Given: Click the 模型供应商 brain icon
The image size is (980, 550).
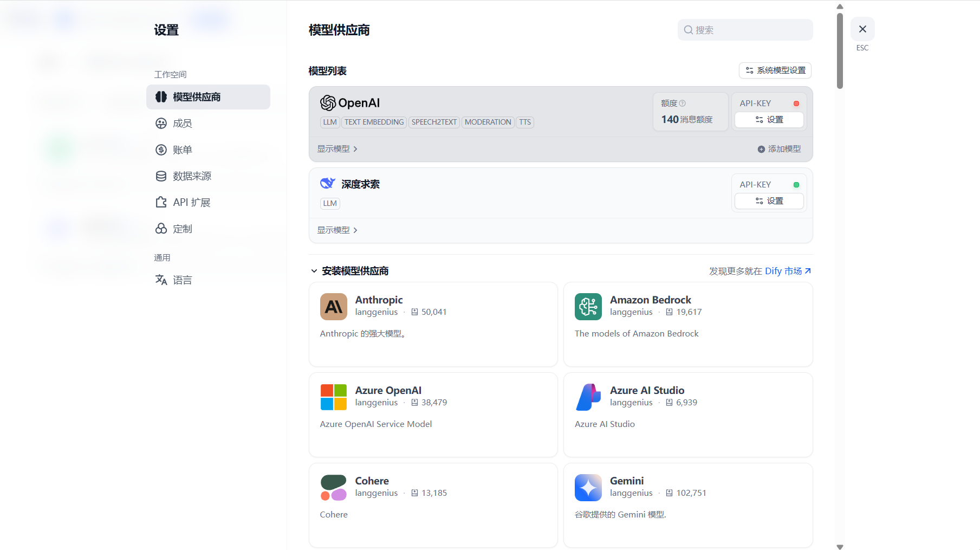Looking at the screenshot, I should (x=161, y=97).
